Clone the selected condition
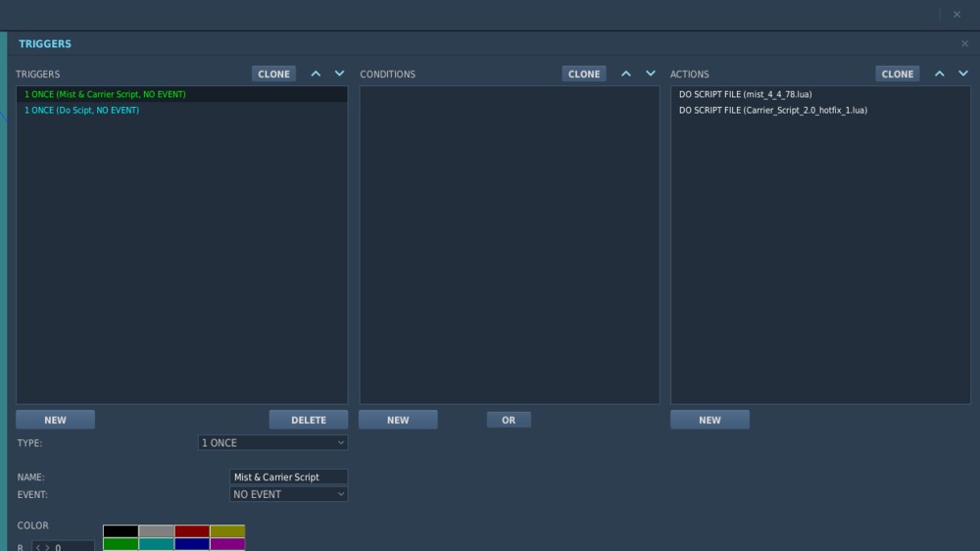 [584, 74]
